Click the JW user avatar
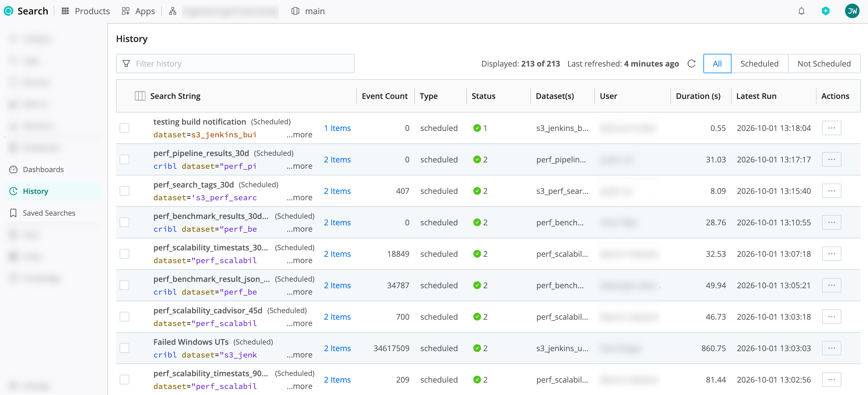868x395 pixels. coord(852,11)
